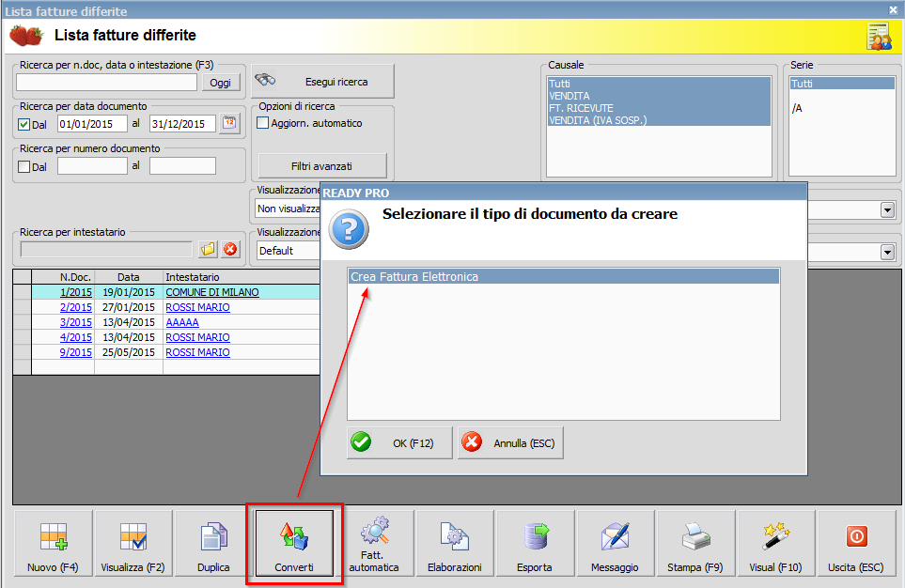
Task: Select Tutti in Causale list
Action: pyautogui.click(x=659, y=84)
